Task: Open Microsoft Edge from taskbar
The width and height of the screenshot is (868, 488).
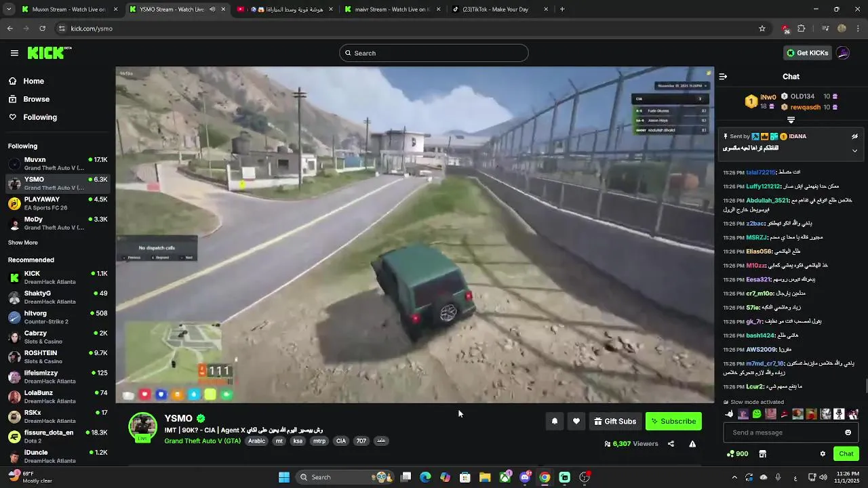Action: (x=425, y=477)
